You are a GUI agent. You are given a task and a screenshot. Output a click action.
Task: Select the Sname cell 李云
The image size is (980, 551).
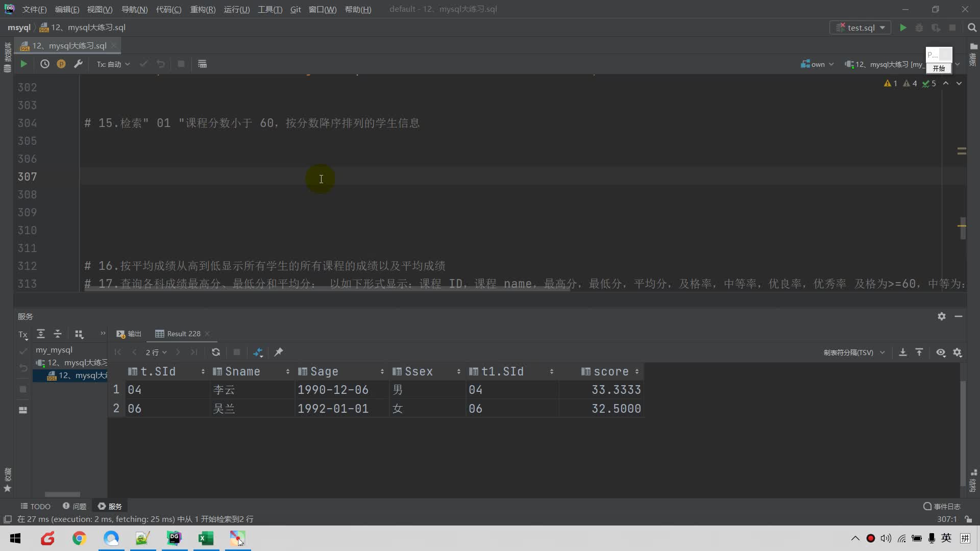point(252,390)
